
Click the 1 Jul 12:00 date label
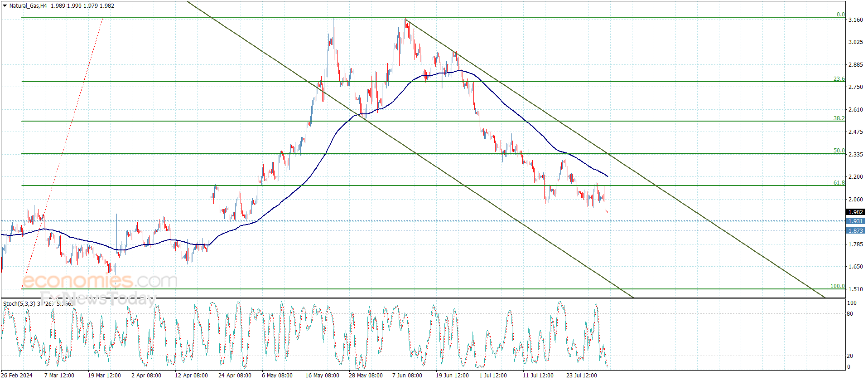493,375
